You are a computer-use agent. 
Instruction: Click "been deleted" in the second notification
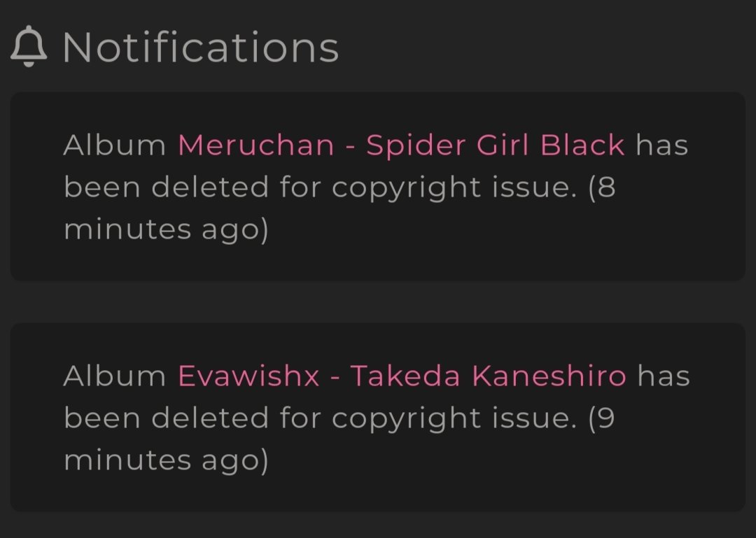pos(166,418)
